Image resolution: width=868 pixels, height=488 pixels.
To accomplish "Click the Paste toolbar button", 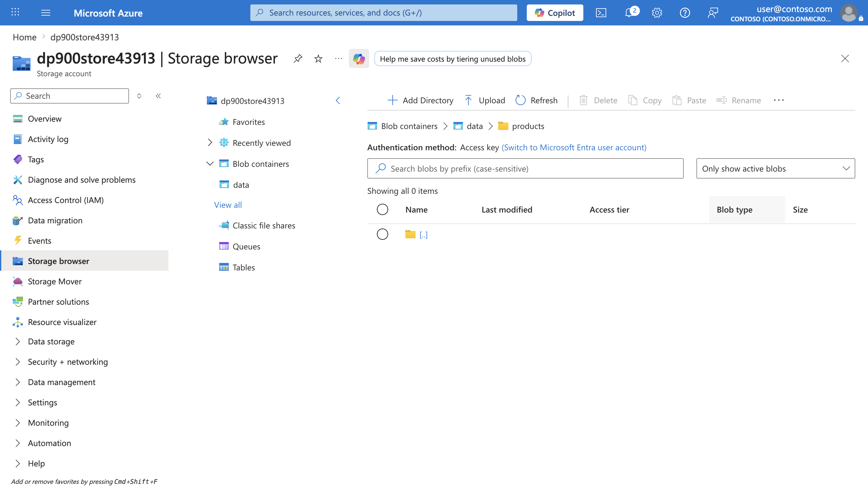I will click(x=689, y=100).
